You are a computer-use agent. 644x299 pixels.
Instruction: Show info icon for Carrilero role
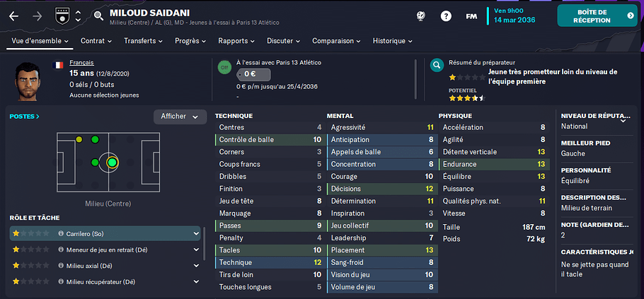(61, 233)
